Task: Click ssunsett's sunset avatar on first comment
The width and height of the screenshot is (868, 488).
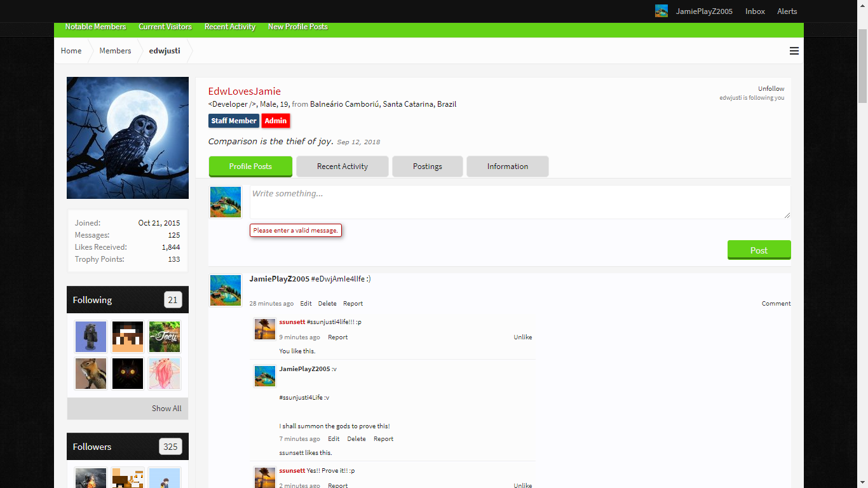Action: 265,329
